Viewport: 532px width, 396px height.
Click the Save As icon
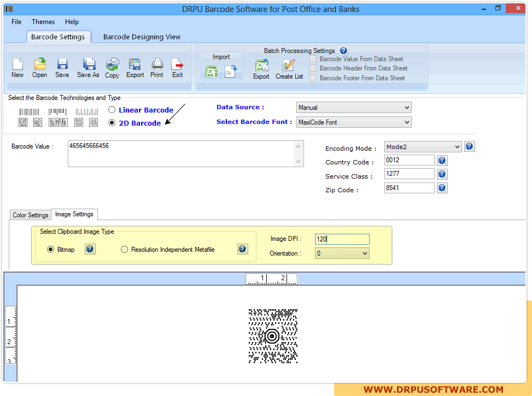89,64
